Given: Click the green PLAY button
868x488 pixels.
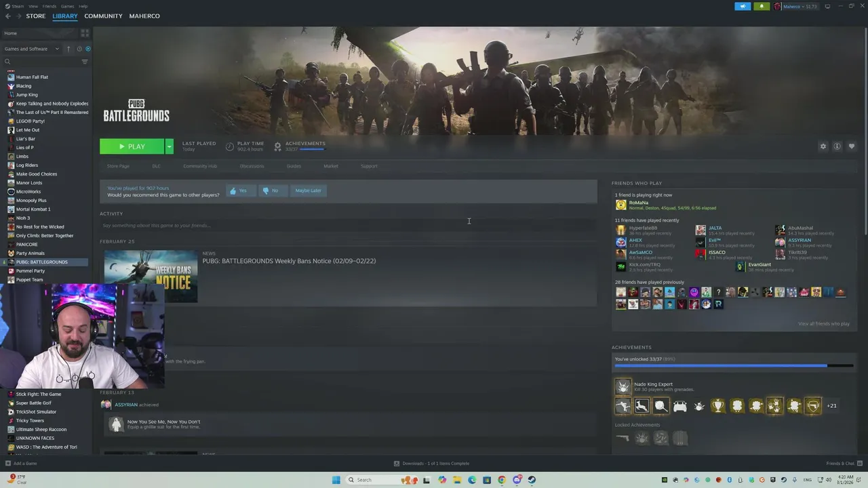Looking at the screenshot, I should pos(132,146).
